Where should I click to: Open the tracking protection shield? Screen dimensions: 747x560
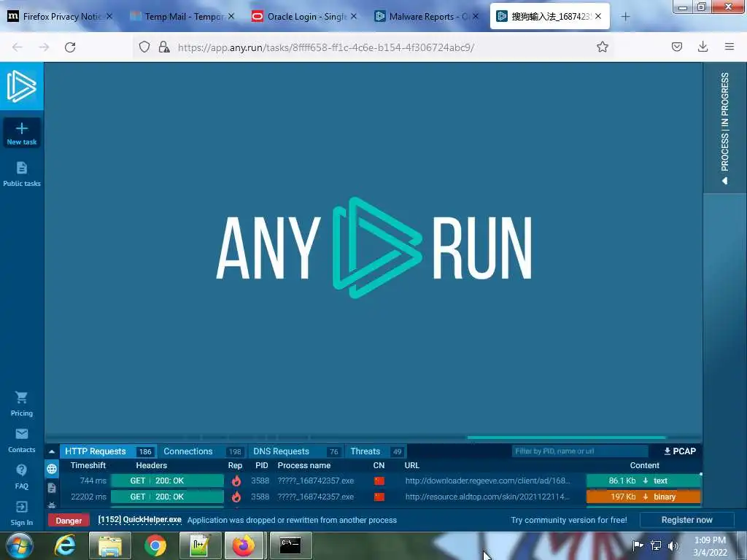[144, 47]
